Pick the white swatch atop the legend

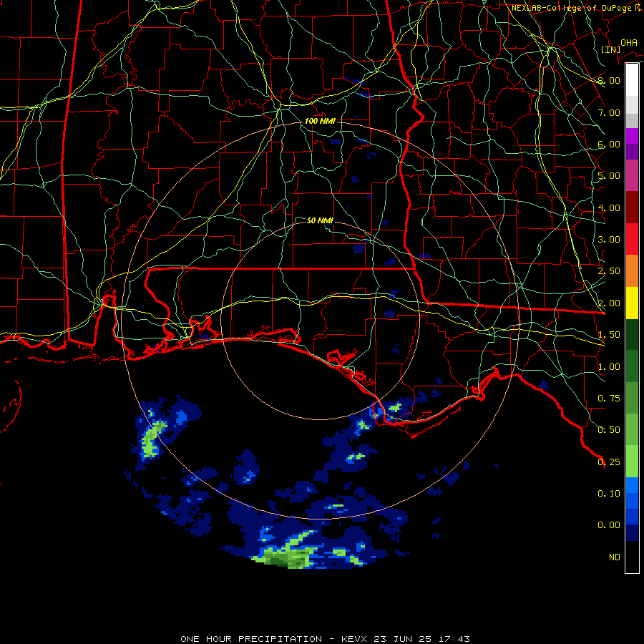pos(632,80)
